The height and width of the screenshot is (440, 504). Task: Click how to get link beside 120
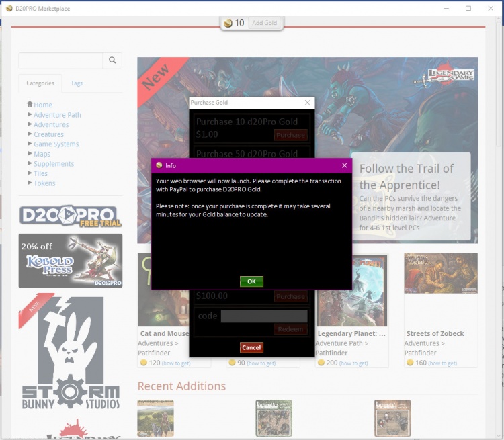(x=176, y=363)
